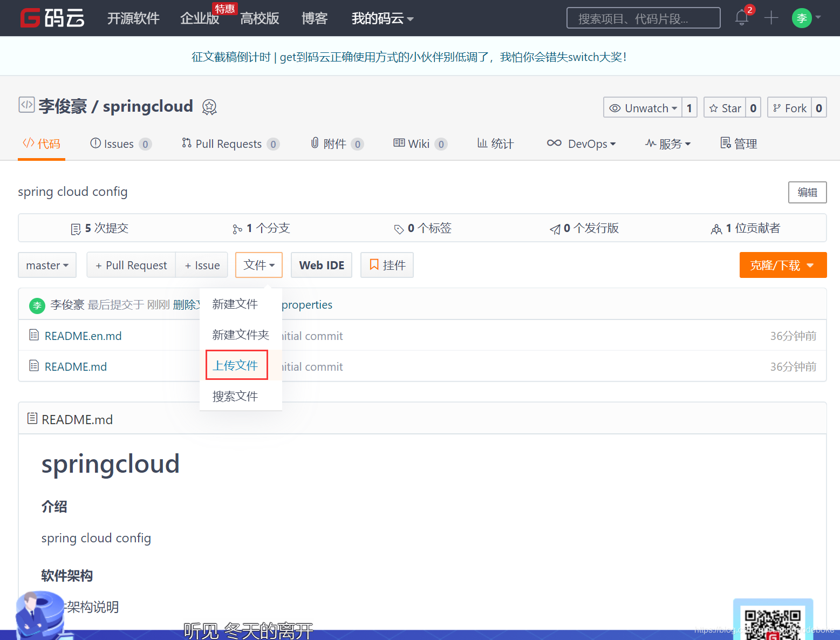View the 0 个标签 tags
Image resolution: width=840 pixels, height=640 pixels.
(x=422, y=228)
